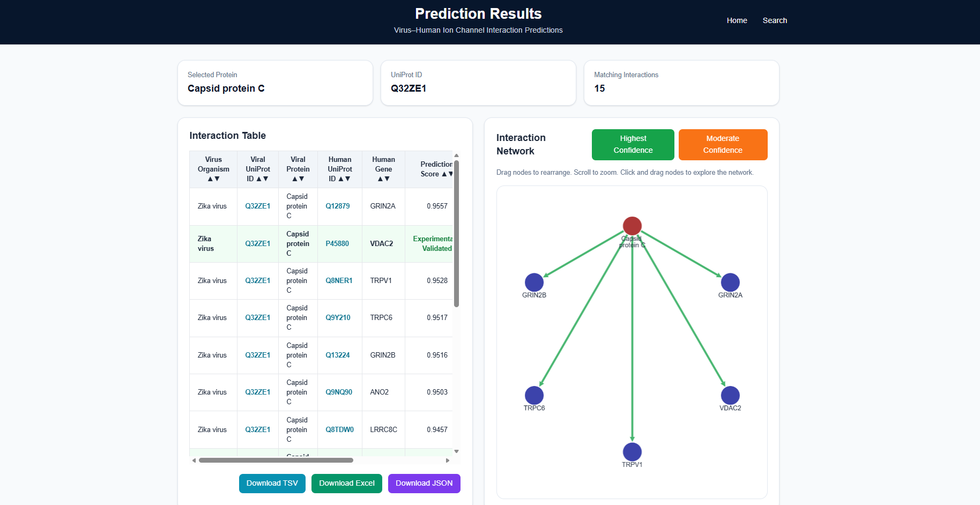Open the Home nav item

coord(737,20)
